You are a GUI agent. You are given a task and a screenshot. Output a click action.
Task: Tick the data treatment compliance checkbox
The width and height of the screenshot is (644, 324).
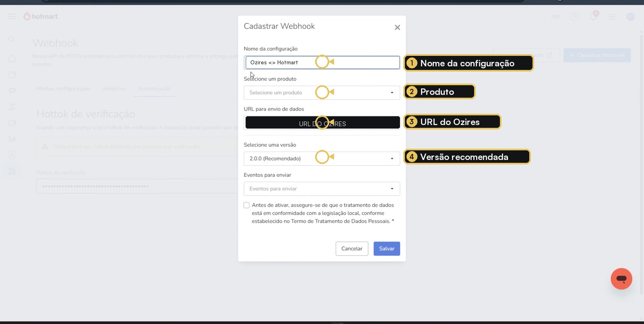pos(247,205)
